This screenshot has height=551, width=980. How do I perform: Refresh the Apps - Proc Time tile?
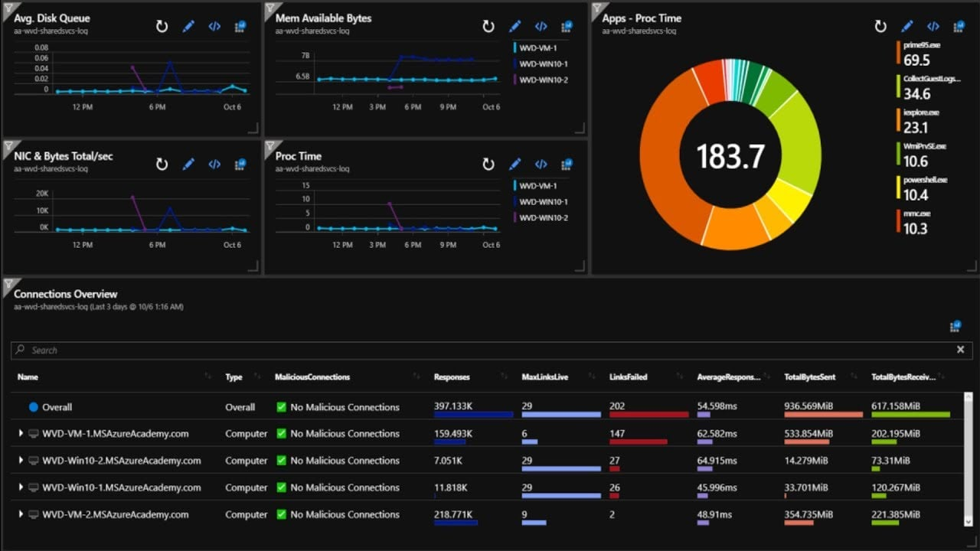point(880,26)
